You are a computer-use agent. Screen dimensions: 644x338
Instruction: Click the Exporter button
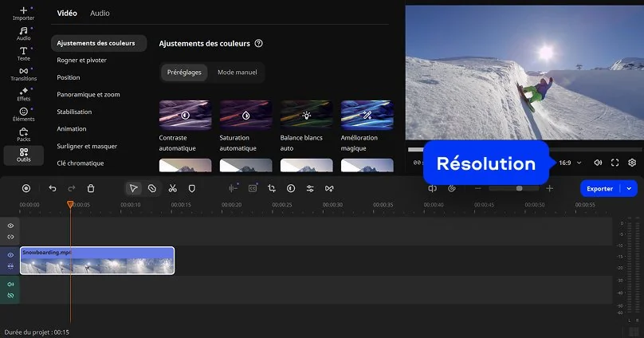tap(599, 188)
